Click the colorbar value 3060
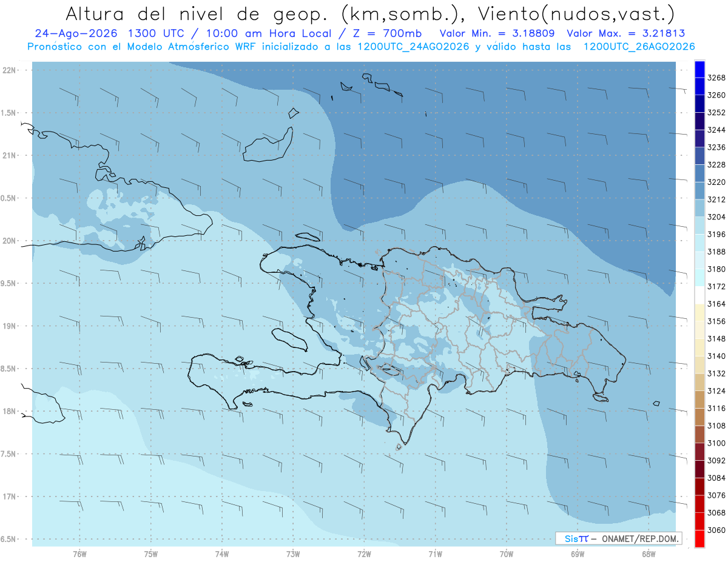This screenshot has height=562, width=728. pyautogui.click(x=716, y=530)
